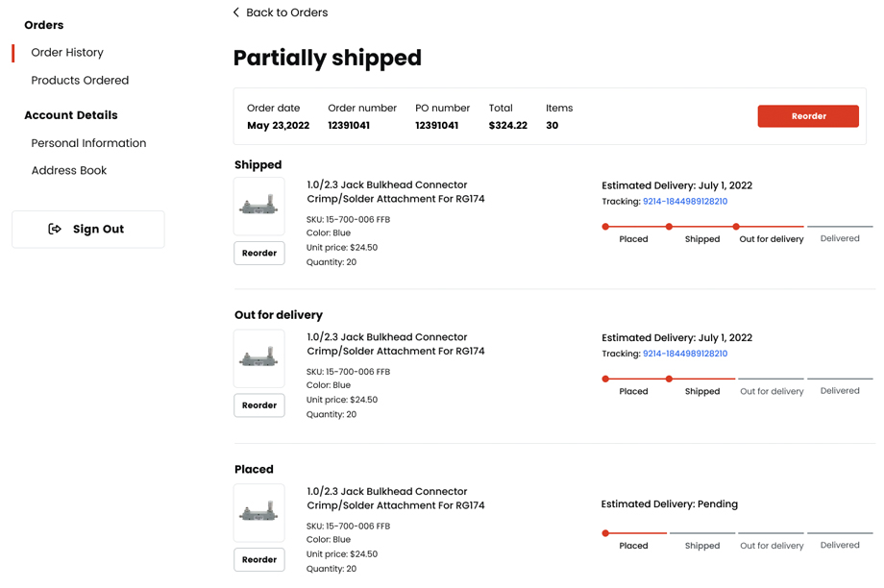
Task: Click Shipped progress dot on second item
Action: (670, 379)
